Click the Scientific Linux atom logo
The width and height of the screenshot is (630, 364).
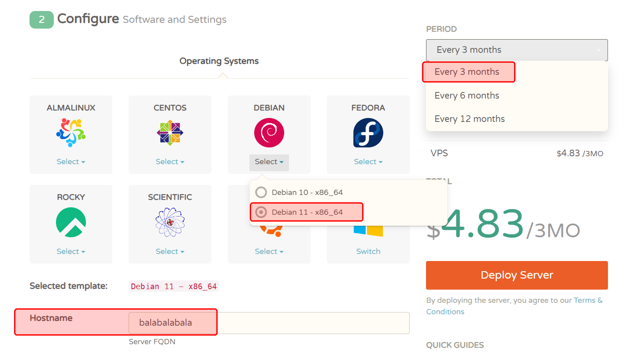(x=170, y=222)
